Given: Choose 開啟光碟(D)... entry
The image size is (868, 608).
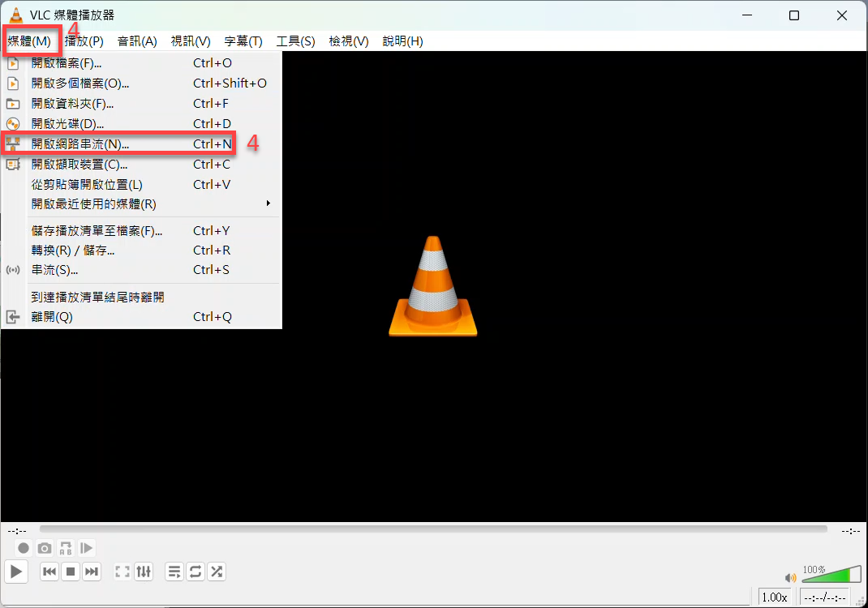Looking at the screenshot, I should coord(142,123).
